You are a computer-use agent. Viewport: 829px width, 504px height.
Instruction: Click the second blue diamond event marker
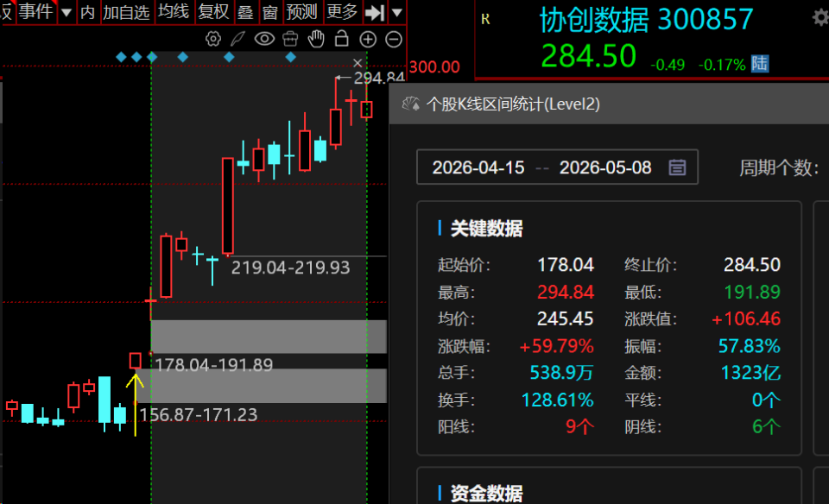point(136,57)
